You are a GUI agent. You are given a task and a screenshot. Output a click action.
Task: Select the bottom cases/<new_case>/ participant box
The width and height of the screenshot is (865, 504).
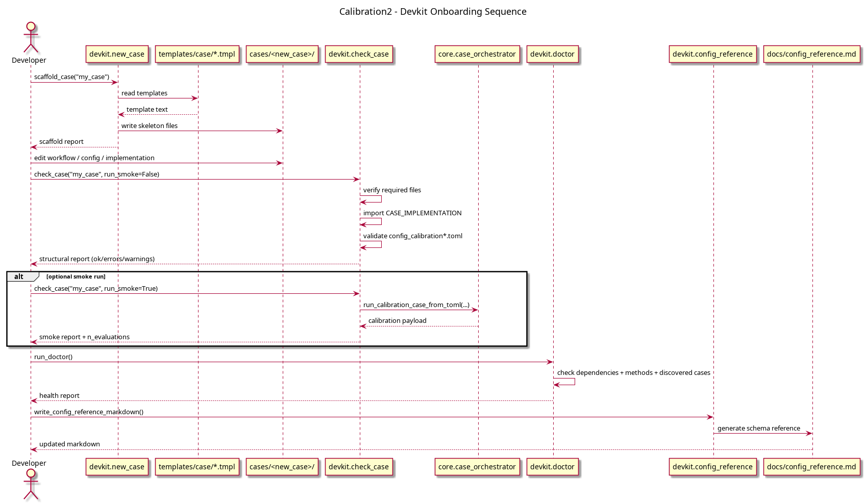pyautogui.click(x=282, y=467)
